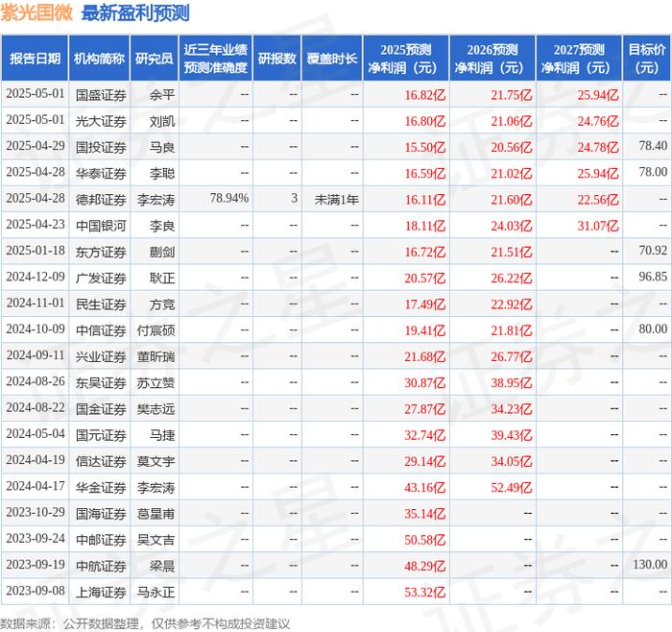Click 国盛证券 institution cell
The height and width of the screenshot is (632, 672).
point(101,95)
